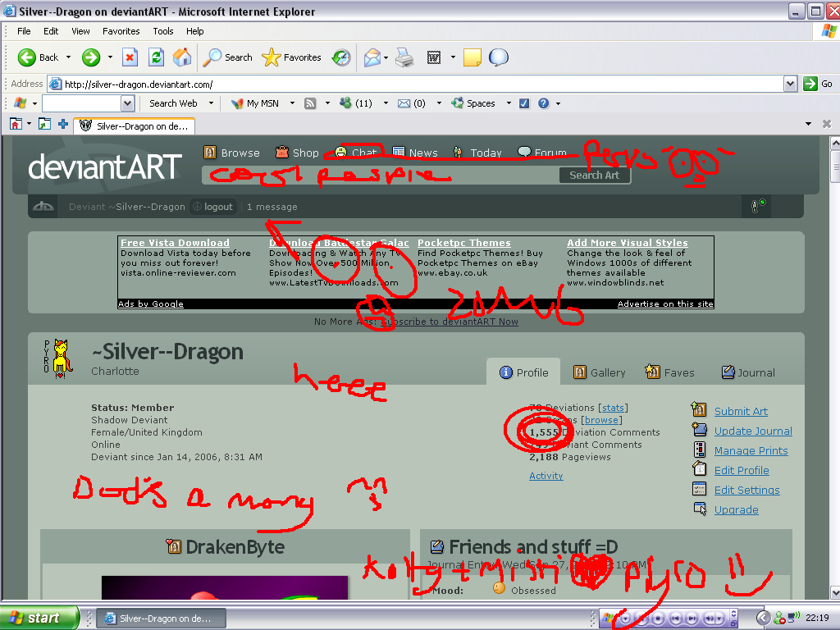This screenshot has width=840, height=630.
Task: Open the tab list dropdown arrow
Action: coord(808,125)
